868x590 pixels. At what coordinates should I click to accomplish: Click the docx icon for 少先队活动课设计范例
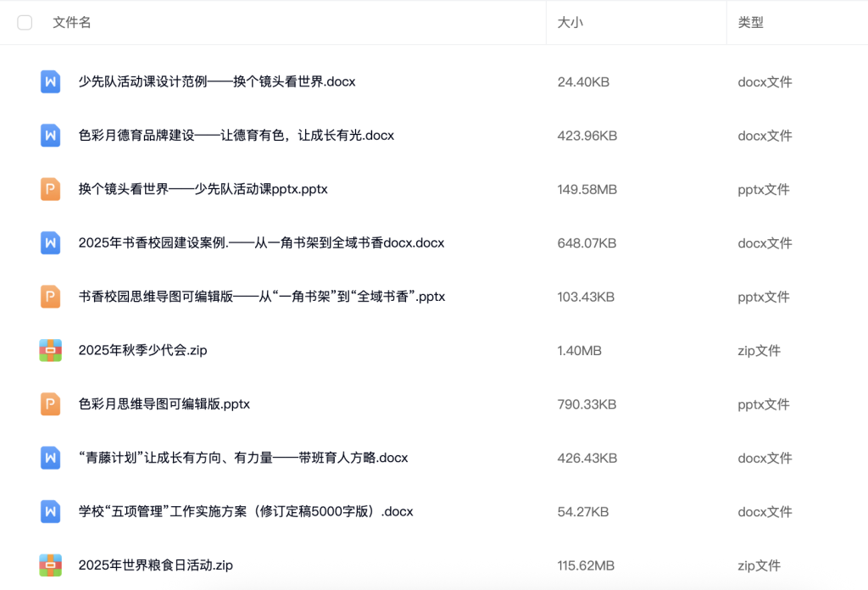click(x=50, y=82)
